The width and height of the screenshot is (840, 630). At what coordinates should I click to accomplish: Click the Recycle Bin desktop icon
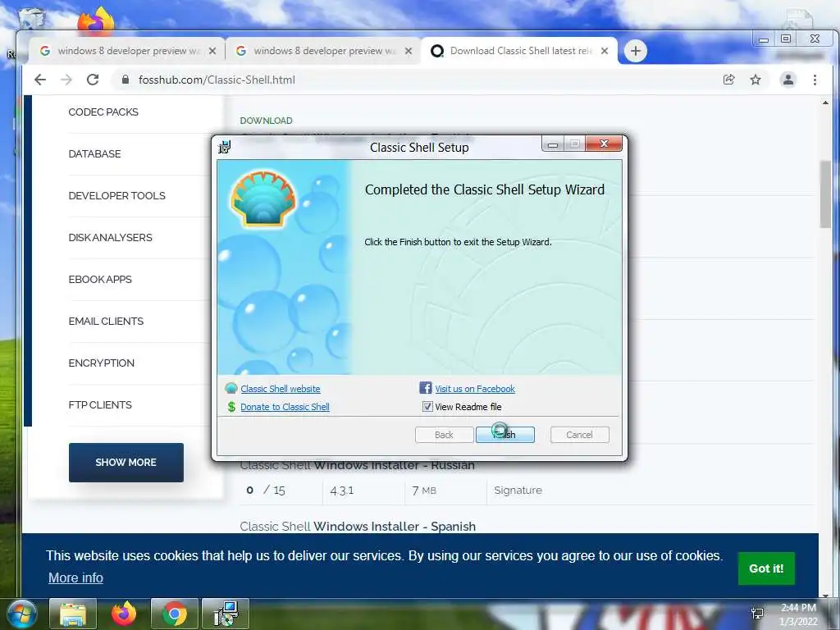pos(31,17)
